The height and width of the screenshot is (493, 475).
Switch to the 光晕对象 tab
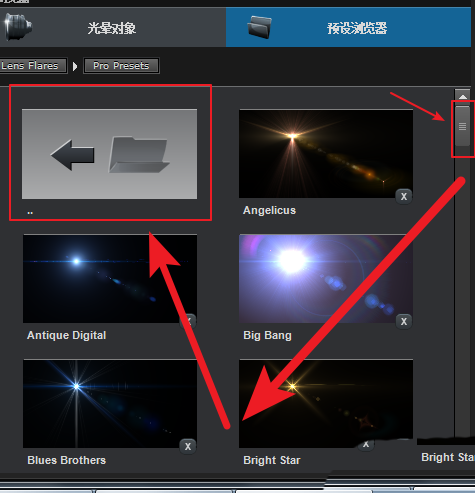(112, 27)
